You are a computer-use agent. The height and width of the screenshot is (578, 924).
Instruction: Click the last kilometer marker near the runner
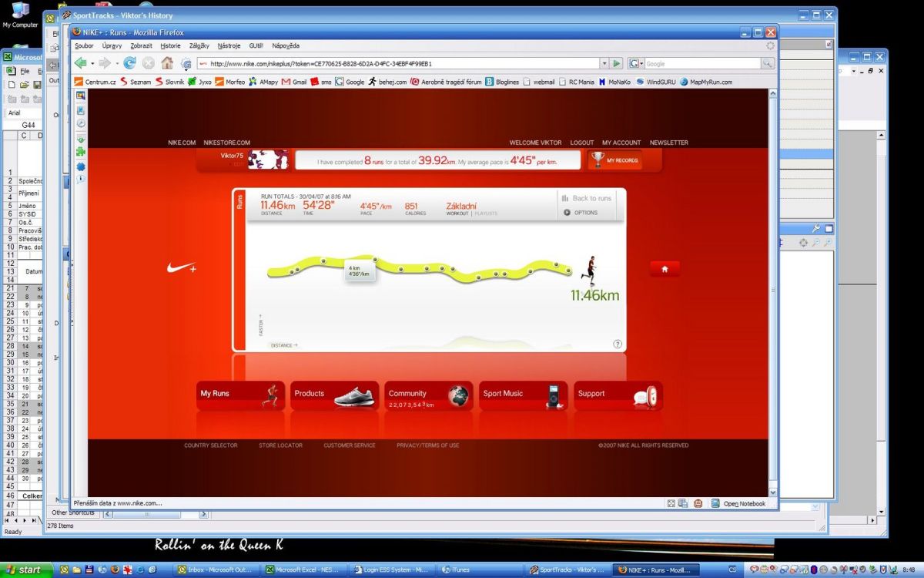click(570, 269)
